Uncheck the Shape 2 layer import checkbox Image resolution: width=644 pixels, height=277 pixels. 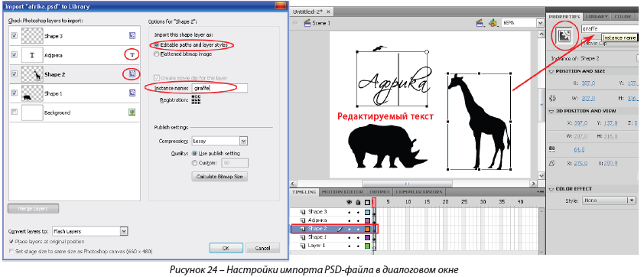click(15, 74)
